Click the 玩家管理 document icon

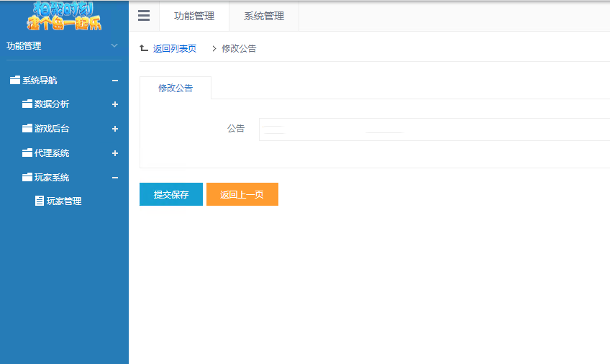pyautogui.click(x=40, y=201)
